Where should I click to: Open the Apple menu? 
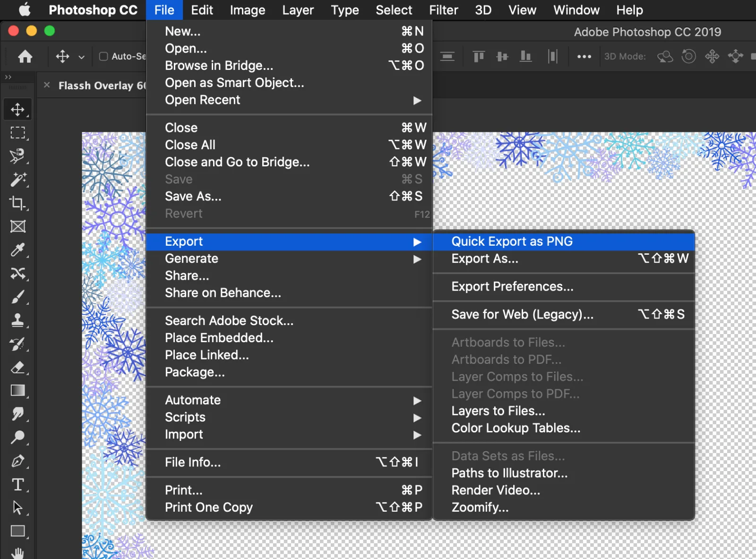24,9
